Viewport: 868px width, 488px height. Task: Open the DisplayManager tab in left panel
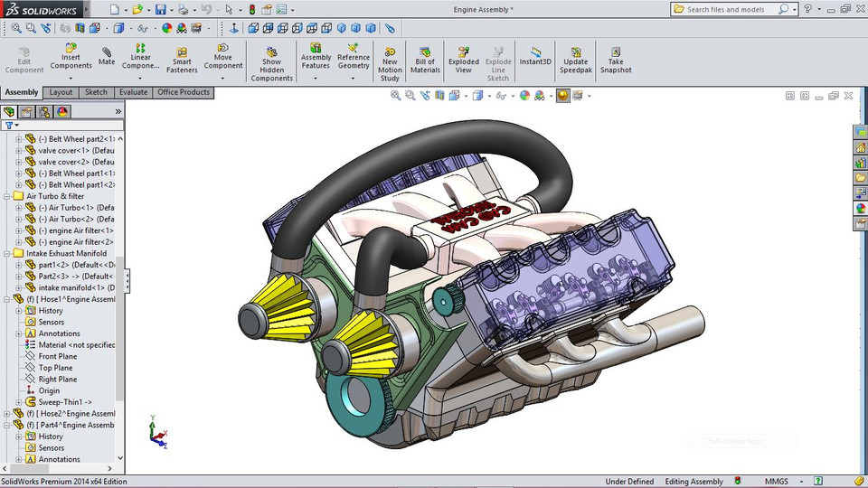click(x=62, y=112)
